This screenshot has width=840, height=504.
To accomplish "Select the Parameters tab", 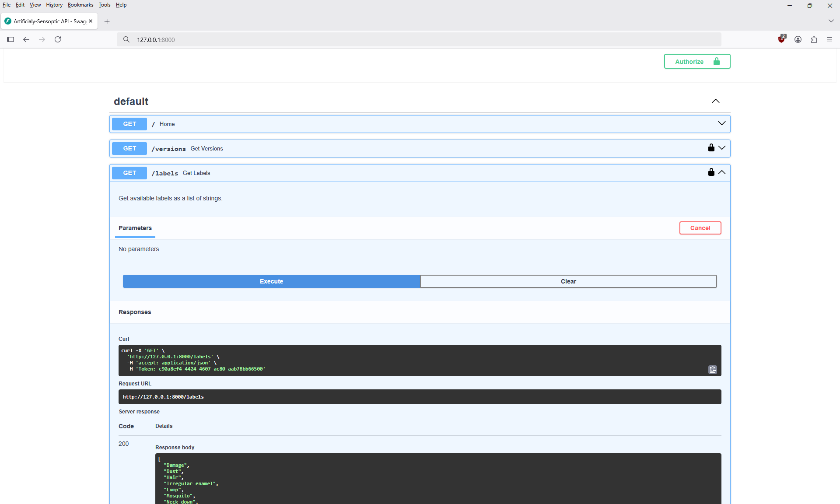I will point(135,228).
